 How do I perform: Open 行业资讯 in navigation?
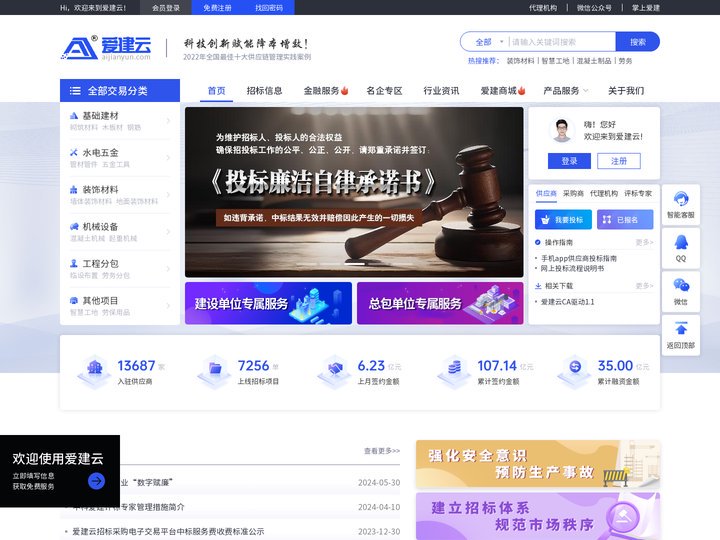[x=441, y=91]
